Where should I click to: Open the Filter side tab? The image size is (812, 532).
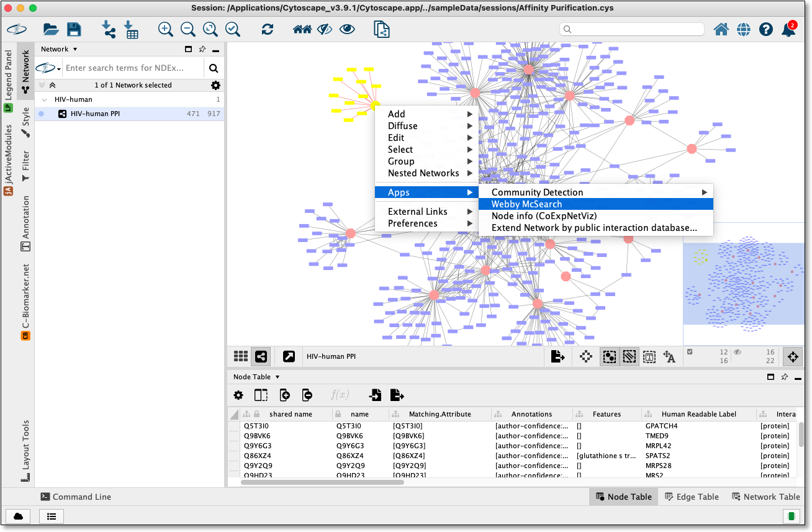tap(25, 166)
